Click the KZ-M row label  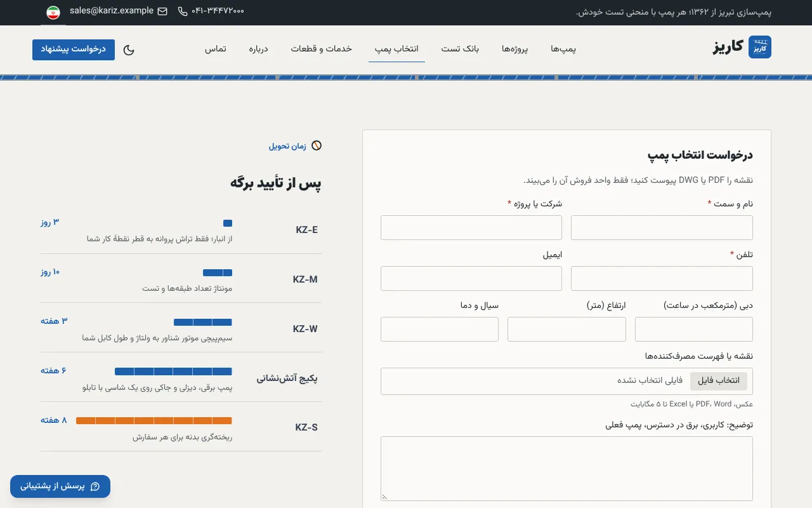[x=305, y=279]
